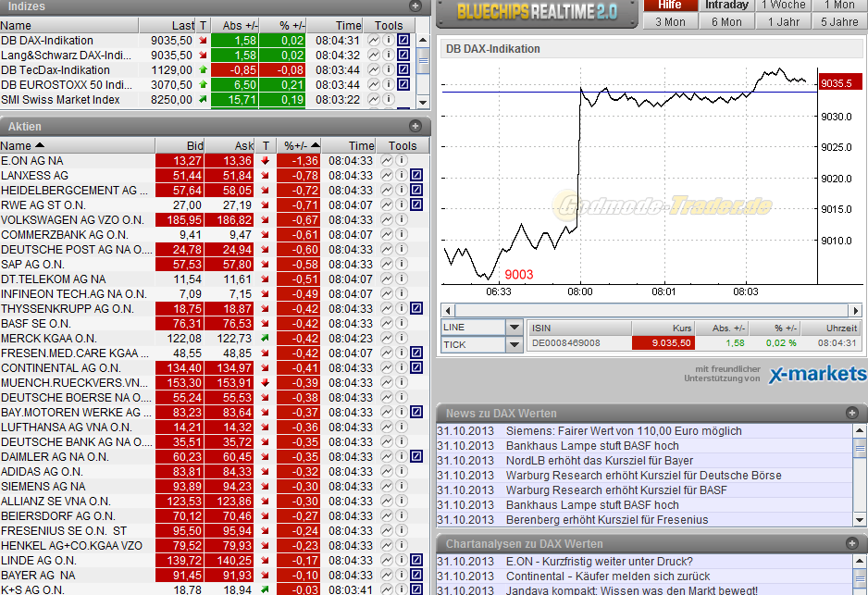Select the Intraday timeframe tab
The height and width of the screenshot is (595, 868).
point(726,6)
